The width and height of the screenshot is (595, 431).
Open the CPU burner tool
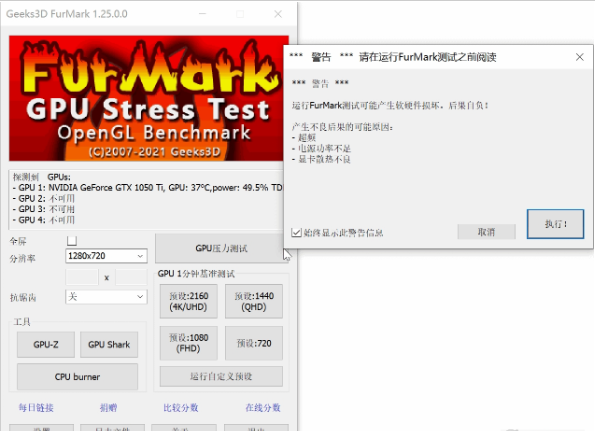[77, 377]
